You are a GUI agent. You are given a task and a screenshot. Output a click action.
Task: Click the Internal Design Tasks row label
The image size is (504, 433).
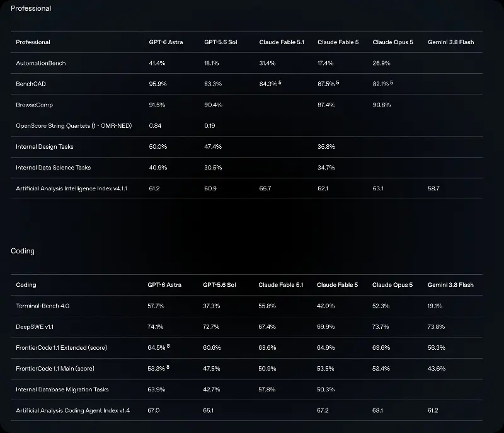[45, 147]
